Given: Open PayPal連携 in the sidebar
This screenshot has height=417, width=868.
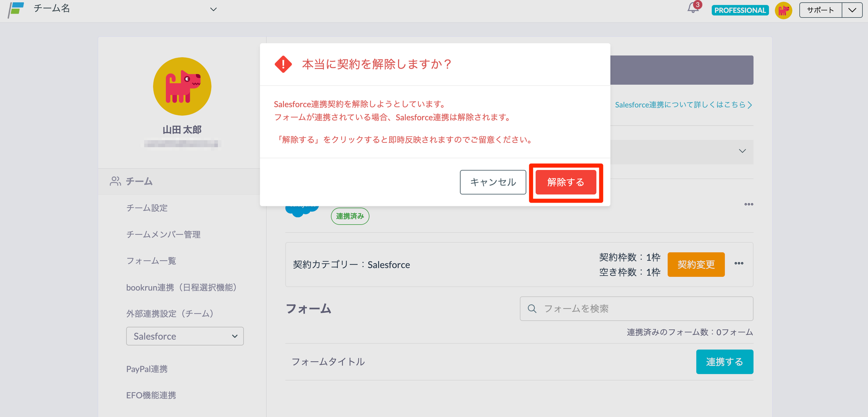Looking at the screenshot, I should coord(147,369).
